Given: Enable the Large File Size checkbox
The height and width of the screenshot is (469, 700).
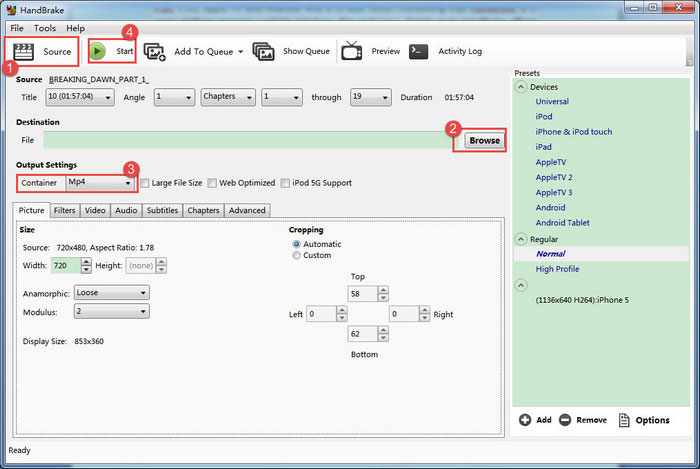Looking at the screenshot, I should pos(145,183).
